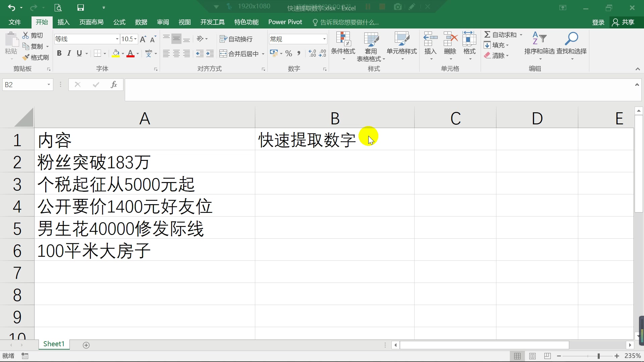The height and width of the screenshot is (362, 644).
Task: Toggle Italic formatting
Action: tap(69, 53)
